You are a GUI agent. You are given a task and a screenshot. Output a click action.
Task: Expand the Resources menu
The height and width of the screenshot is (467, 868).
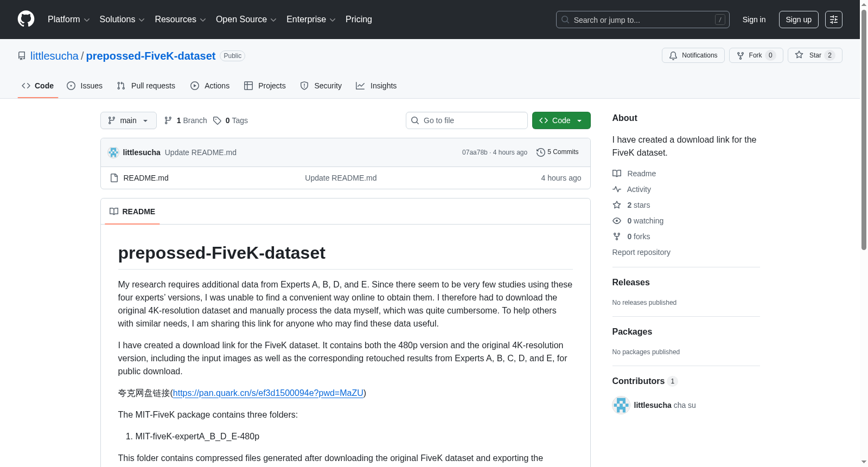point(180,20)
